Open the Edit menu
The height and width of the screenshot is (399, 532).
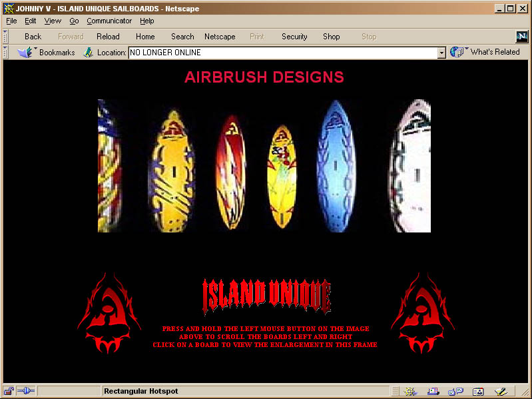30,21
